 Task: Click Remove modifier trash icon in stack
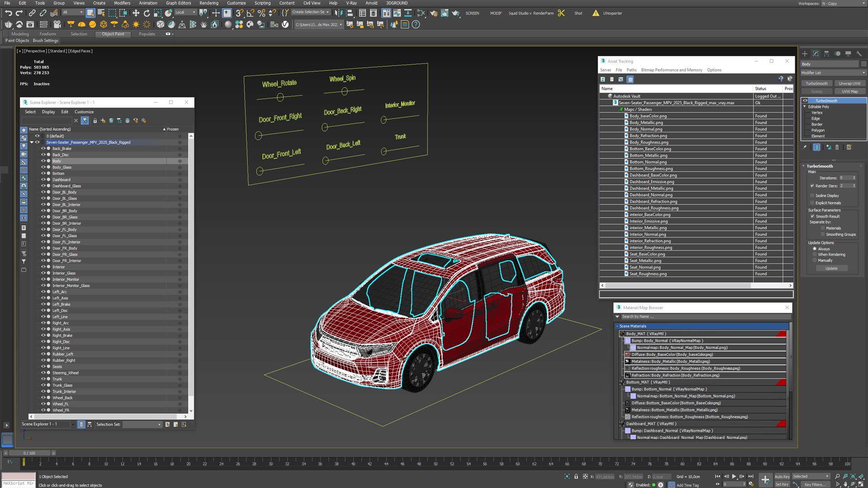click(837, 147)
